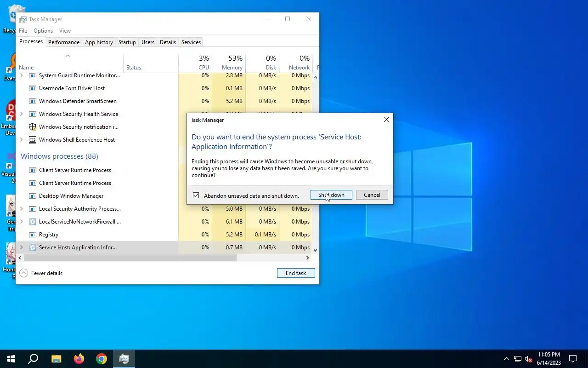Click the Task Manager taskbar button
588x368 pixels.
pos(124,359)
